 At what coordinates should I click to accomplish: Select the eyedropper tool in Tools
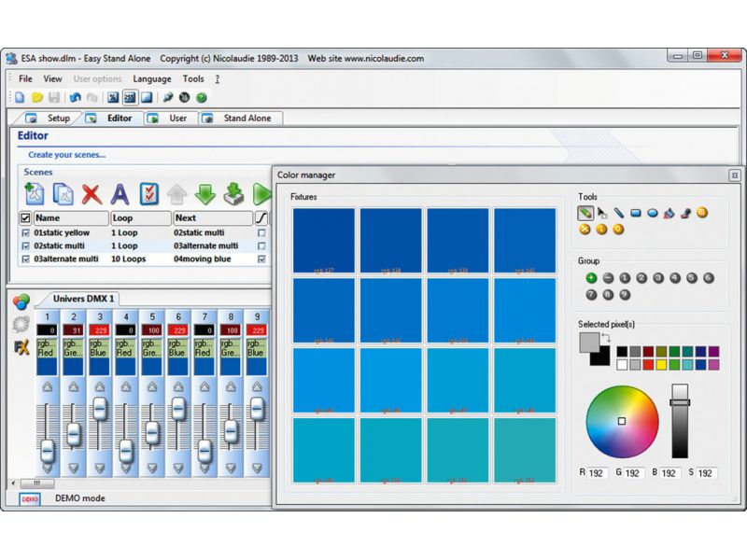685,213
